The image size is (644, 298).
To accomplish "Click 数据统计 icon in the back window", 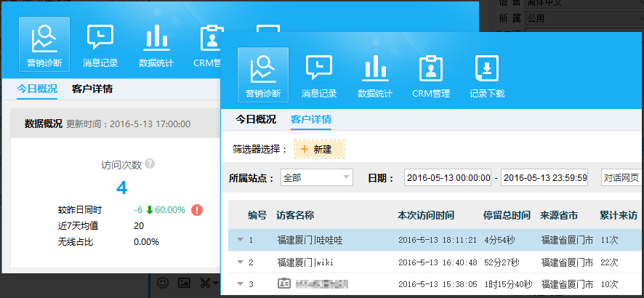I will click(x=156, y=44).
